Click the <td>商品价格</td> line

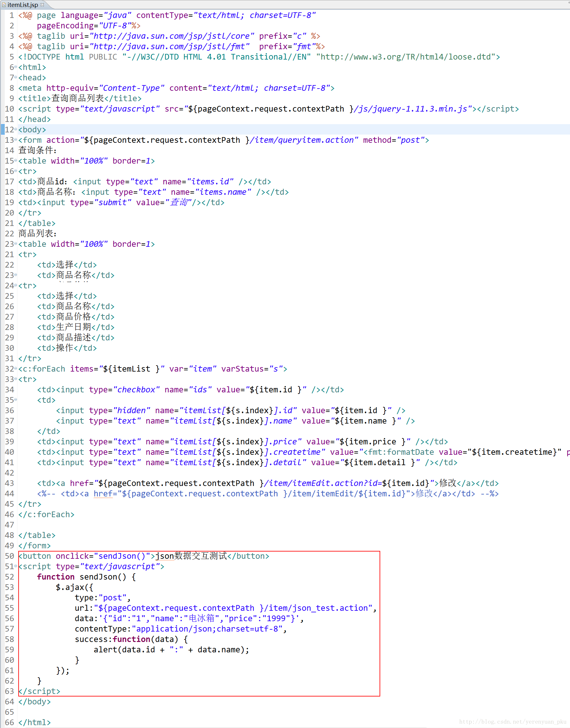tap(76, 317)
